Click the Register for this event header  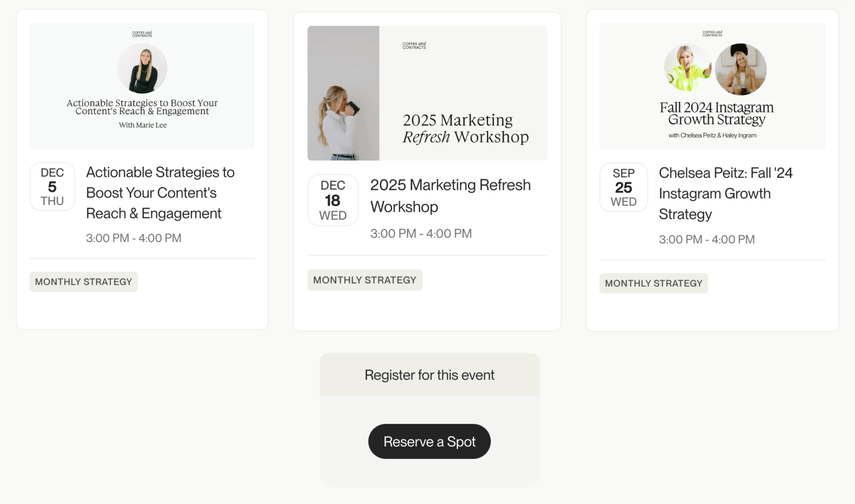pos(429,374)
